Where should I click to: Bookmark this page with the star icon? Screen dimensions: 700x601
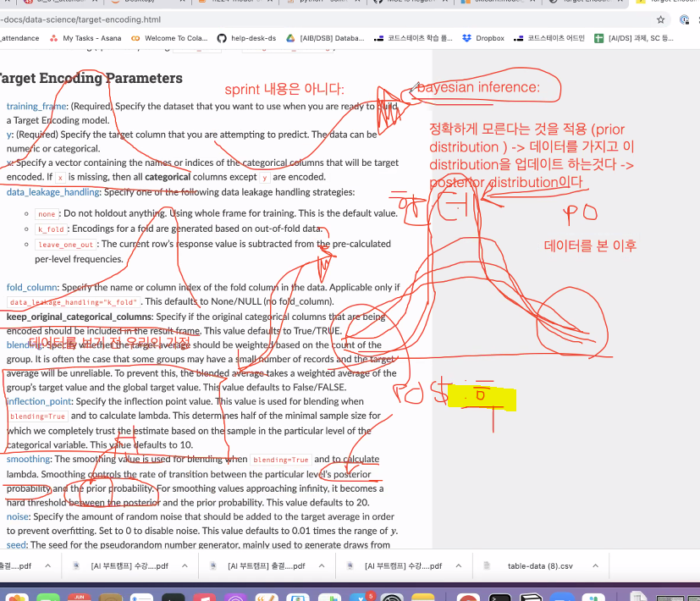point(661,19)
